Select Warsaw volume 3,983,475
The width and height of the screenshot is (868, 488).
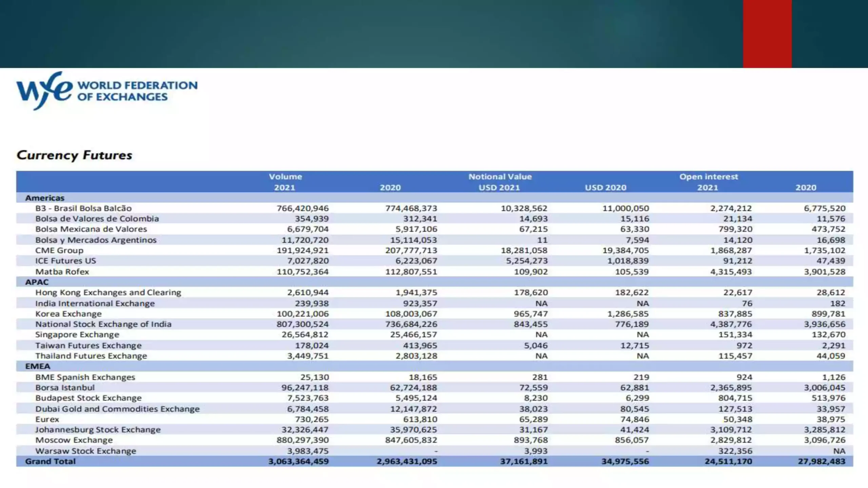pos(308,451)
